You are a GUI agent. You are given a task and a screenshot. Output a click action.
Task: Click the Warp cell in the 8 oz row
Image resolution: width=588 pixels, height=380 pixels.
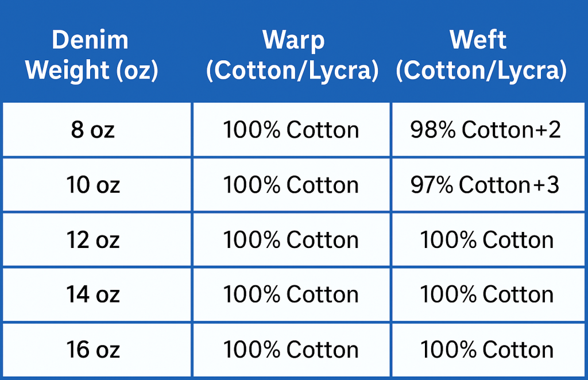(291, 130)
